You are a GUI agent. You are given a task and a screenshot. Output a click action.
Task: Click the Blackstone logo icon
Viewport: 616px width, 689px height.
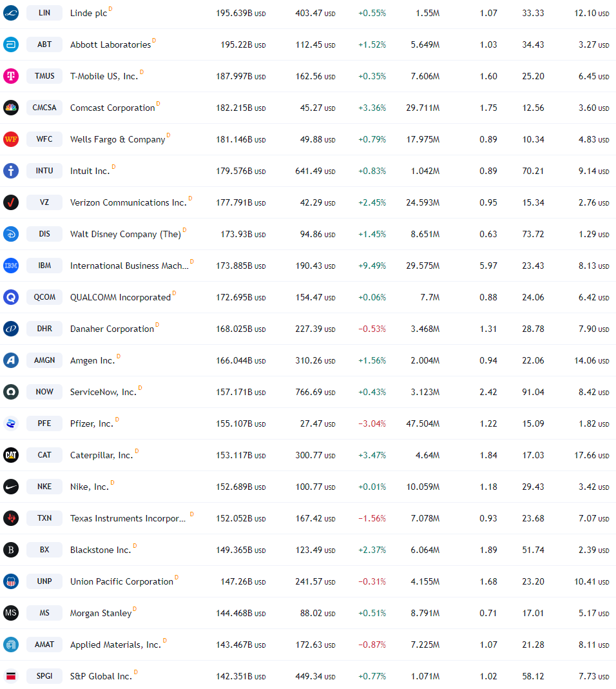click(x=11, y=550)
